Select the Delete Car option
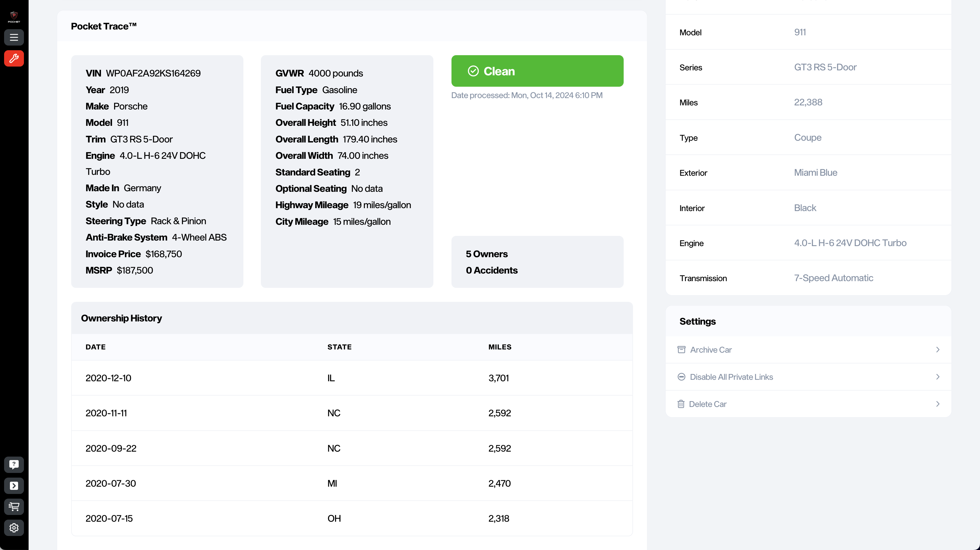The height and width of the screenshot is (550, 980). click(708, 404)
